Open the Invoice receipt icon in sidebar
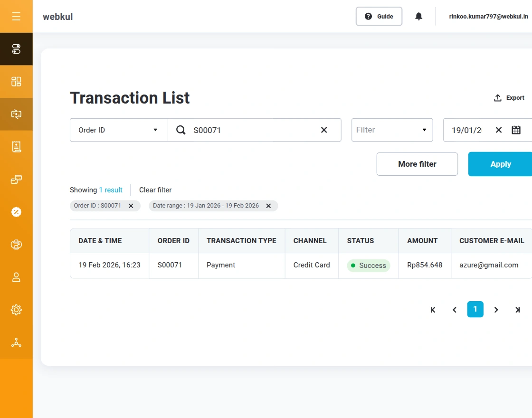The width and height of the screenshot is (532, 418). [x=16, y=146]
